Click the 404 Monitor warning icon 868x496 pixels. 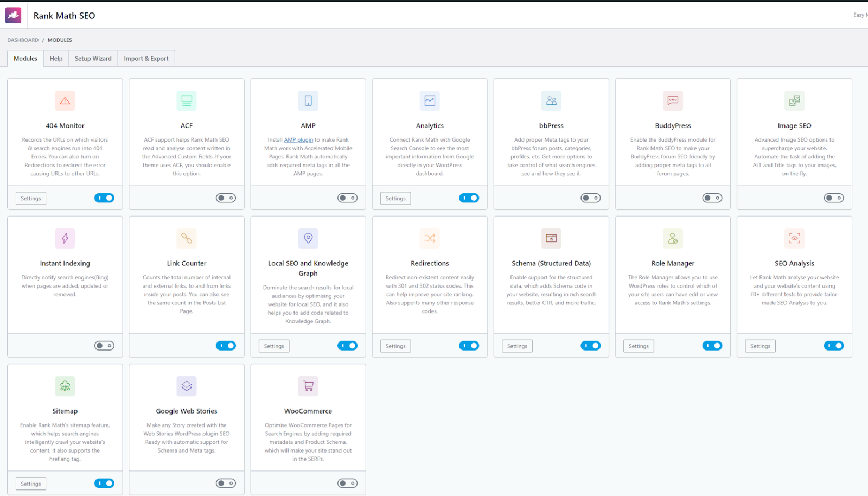[65, 100]
